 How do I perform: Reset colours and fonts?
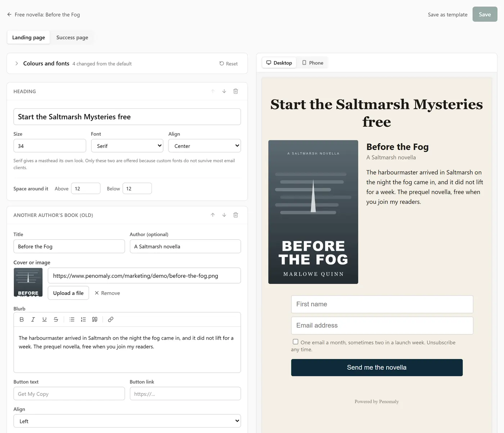[x=228, y=64]
